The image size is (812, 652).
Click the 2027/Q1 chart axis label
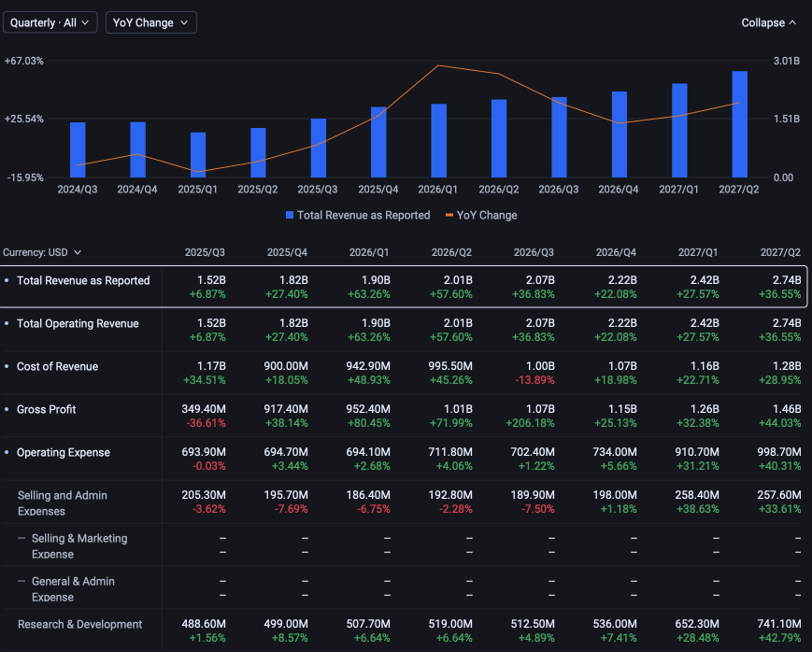click(679, 190)
